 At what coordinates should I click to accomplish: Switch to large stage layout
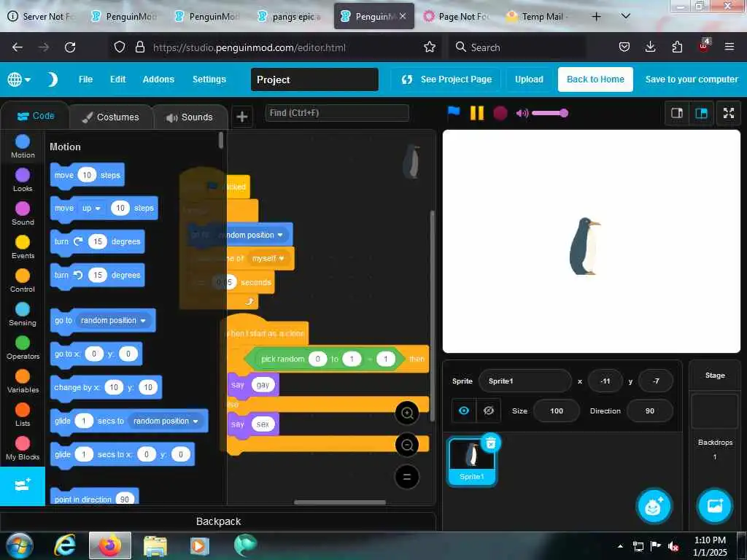coord(701,113)
